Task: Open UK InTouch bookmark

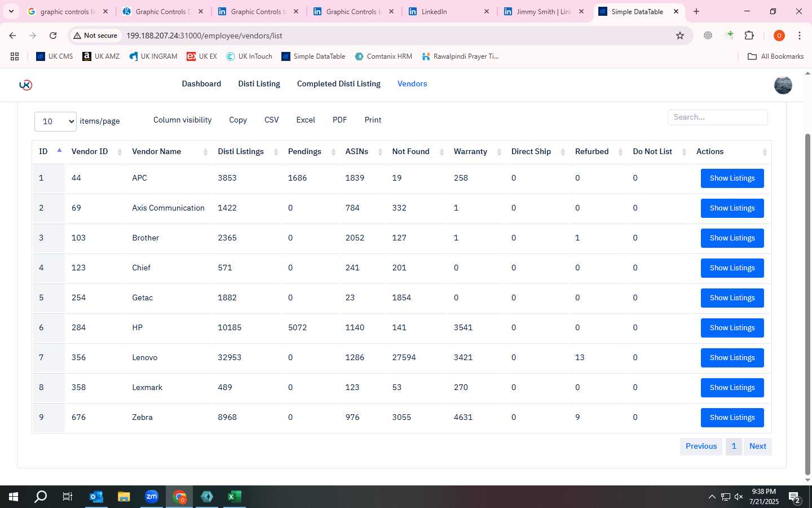Action: [x=249, y=56]
